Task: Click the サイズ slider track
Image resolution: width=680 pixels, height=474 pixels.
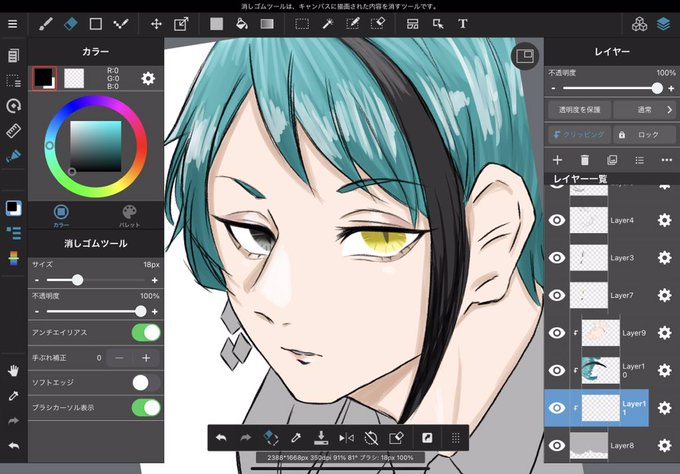Action: [95, 280]
